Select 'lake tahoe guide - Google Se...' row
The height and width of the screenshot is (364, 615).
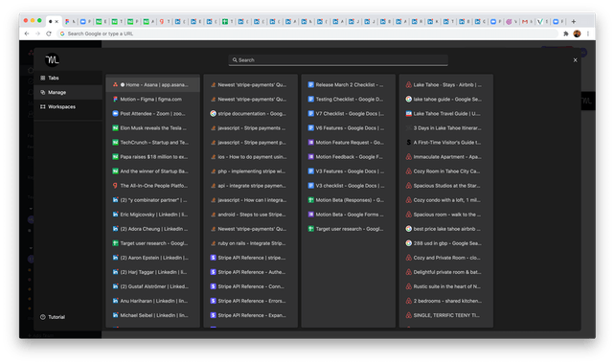pos(446,100)
